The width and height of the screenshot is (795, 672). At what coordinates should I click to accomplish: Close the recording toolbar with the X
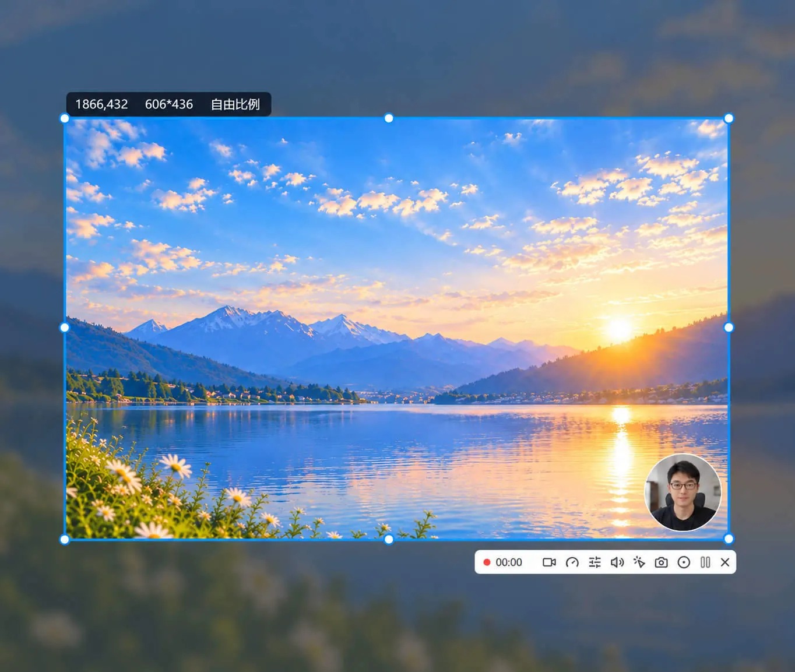725,562
